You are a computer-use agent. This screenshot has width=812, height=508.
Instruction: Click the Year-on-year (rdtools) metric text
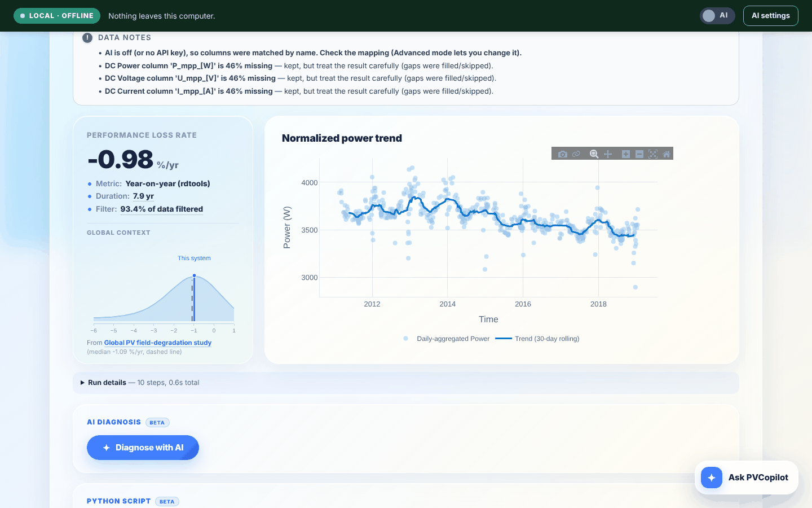coord(167,184)
